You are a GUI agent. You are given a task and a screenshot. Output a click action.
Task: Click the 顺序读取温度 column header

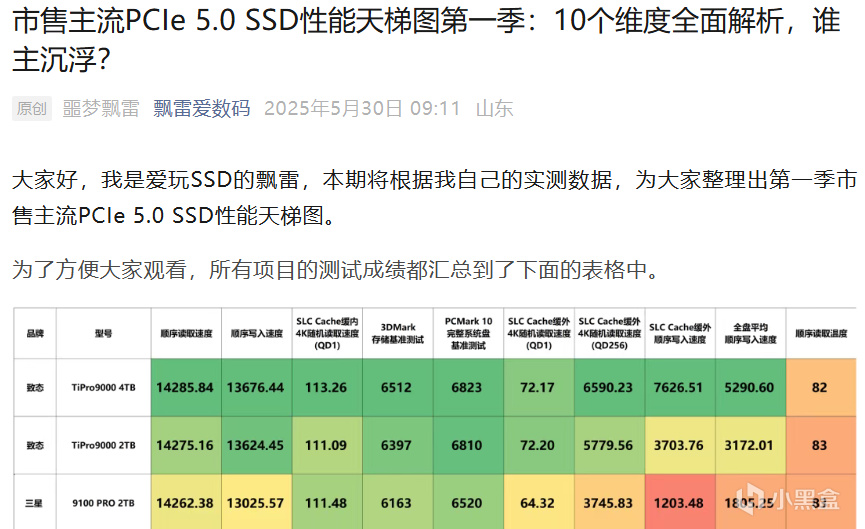click(821, 333)
